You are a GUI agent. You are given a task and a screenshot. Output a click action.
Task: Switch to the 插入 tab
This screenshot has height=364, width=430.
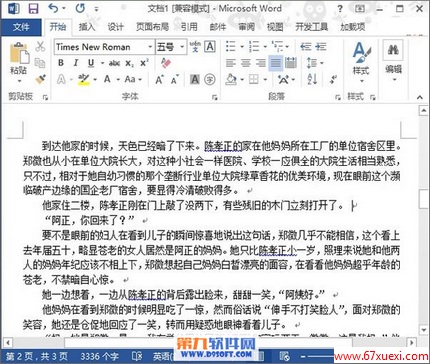click(x=87, y=27)
